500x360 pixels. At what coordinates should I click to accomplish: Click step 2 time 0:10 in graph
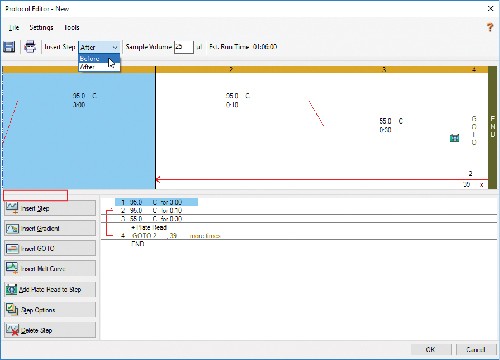tap(232, 105)
